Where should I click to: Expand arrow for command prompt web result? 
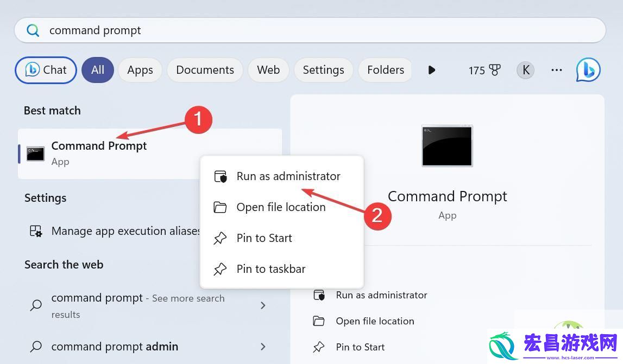(263, 305)
